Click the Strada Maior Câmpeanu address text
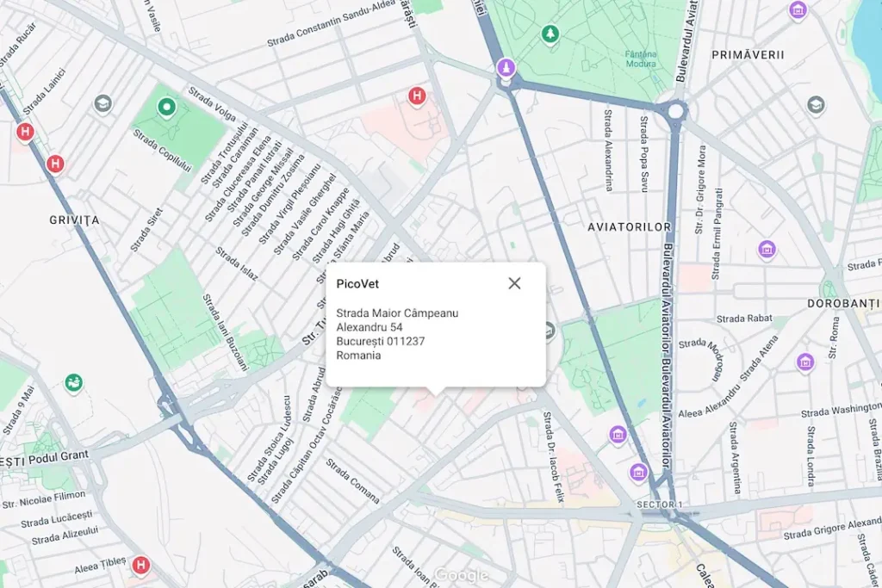The width and height of the screenshot is (882, 588). coord(397,313)
